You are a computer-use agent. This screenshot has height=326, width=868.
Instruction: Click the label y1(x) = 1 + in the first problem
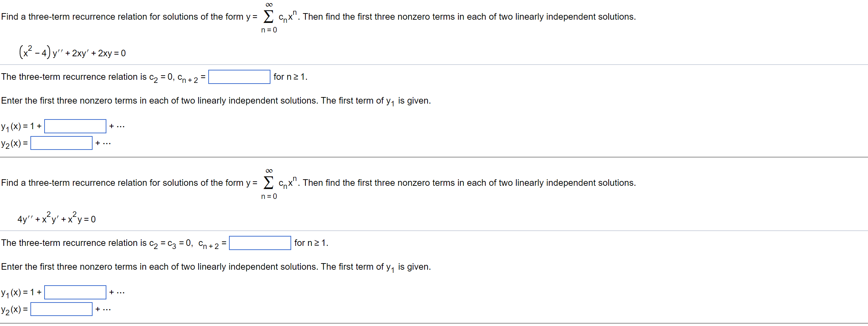[21, 126]
